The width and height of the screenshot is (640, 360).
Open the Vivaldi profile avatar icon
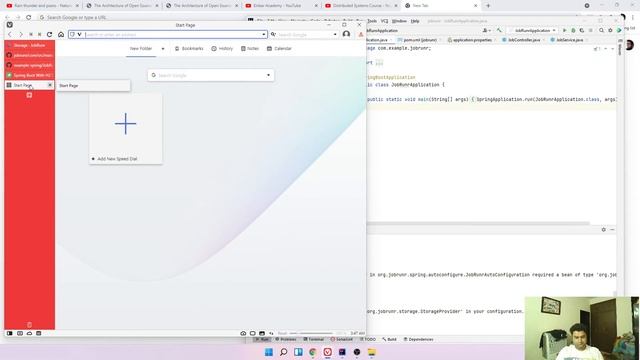347,34
